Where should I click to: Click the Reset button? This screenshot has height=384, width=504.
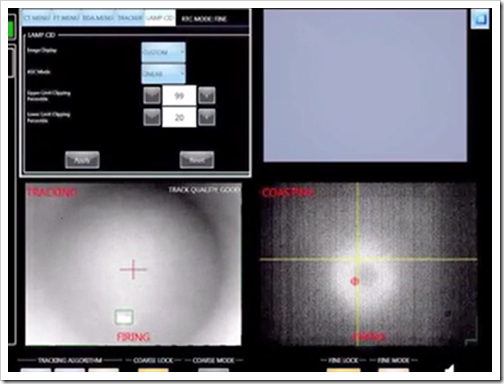coord(197,160)
